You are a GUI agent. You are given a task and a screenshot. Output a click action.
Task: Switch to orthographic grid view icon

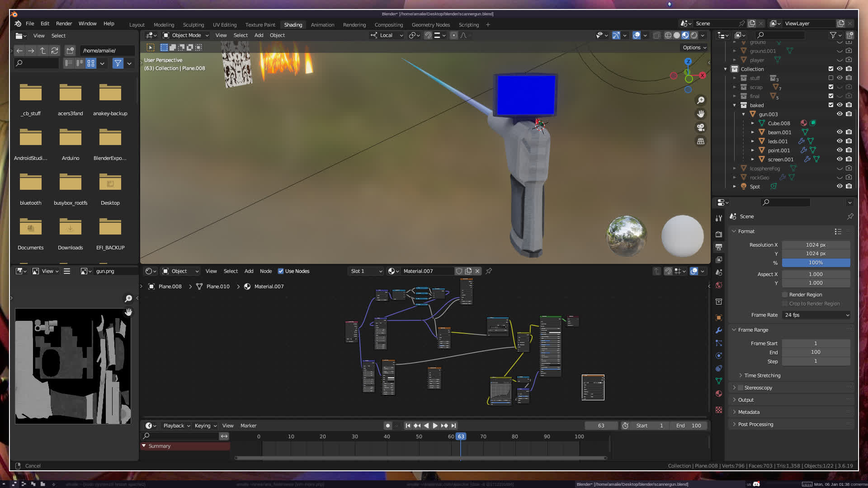pyautogui.click(x=701, y=141)
